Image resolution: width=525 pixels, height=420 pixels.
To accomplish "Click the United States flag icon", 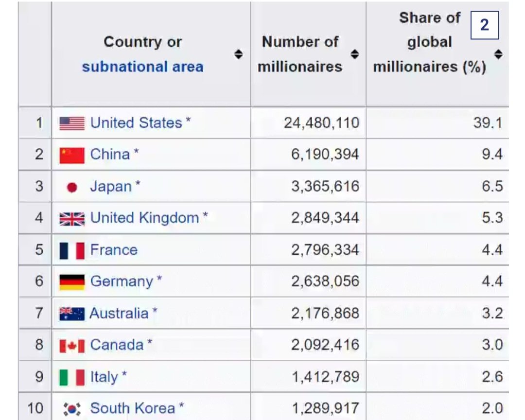I will click(72, 123).
